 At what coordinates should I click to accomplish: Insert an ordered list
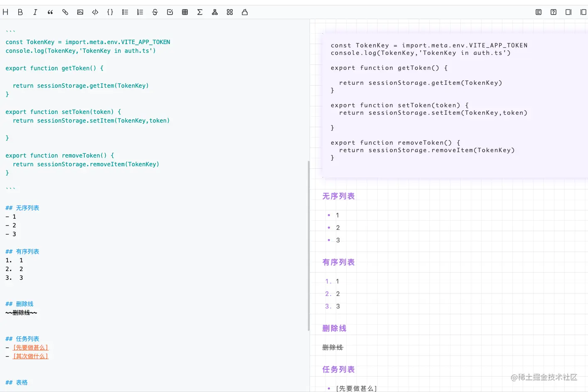140,12
